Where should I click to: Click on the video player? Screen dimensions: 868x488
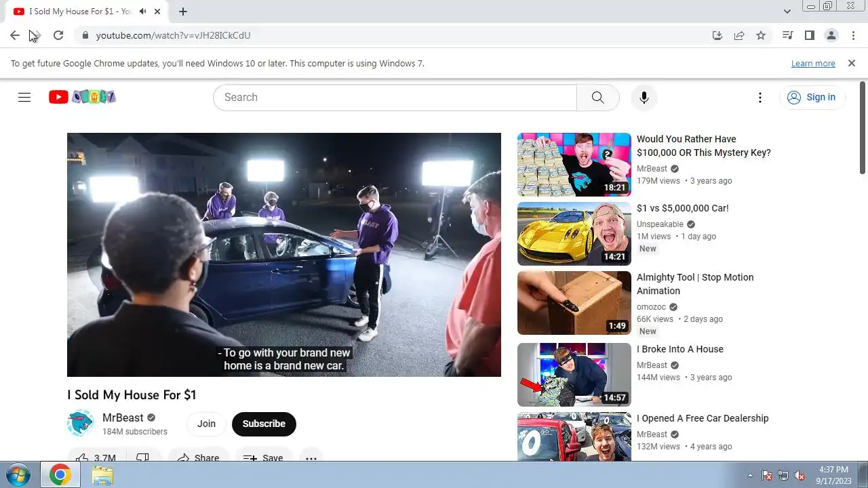[284, 255]
